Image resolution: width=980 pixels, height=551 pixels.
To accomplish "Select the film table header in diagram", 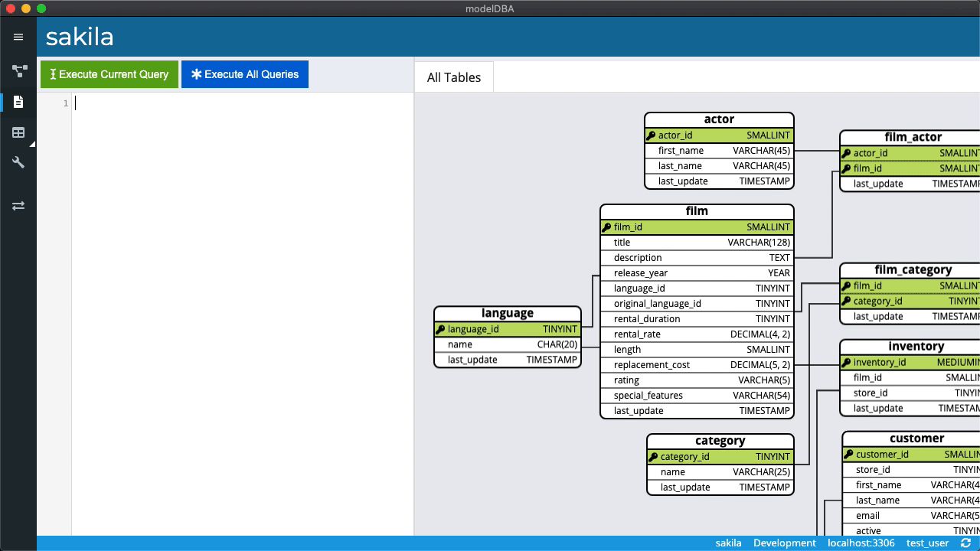I will tap(695, 211).
